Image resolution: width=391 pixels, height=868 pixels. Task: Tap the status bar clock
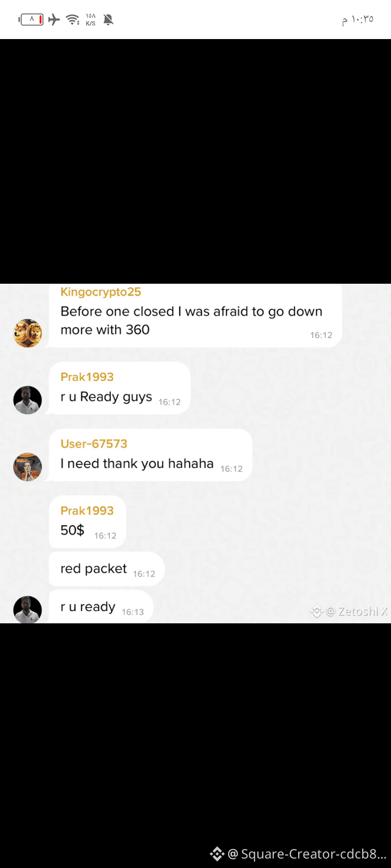point(358,20)
